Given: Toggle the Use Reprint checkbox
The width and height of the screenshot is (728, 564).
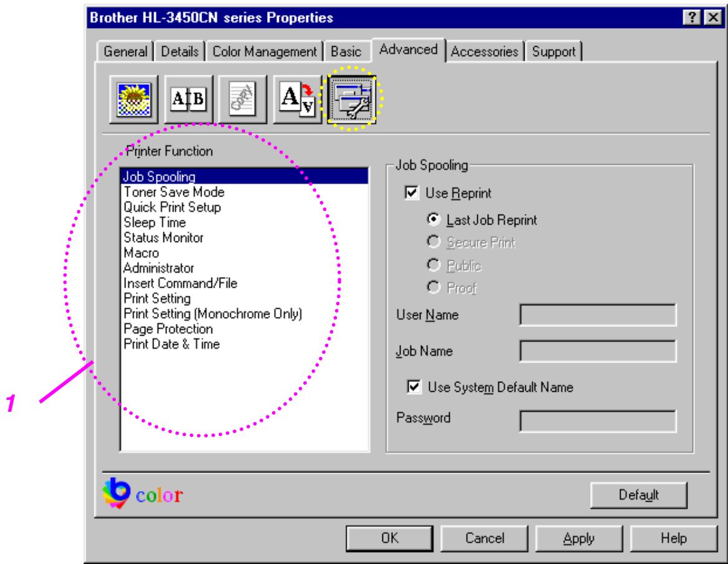Looking at the screenshot, I should tap(412, 192).
